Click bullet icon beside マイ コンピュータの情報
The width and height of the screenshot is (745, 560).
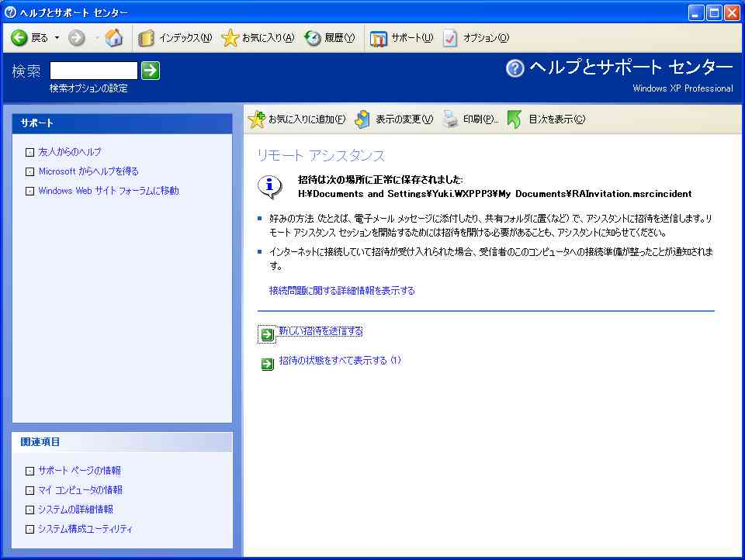[30, 491]
